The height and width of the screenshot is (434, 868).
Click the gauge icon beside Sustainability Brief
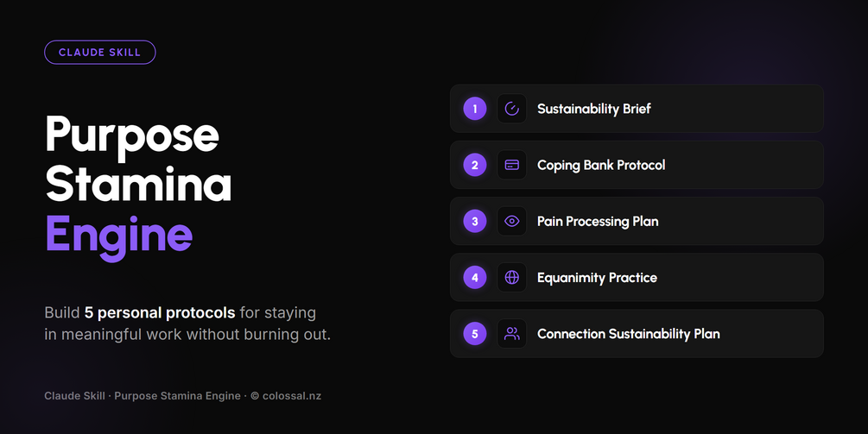[511, 109]
